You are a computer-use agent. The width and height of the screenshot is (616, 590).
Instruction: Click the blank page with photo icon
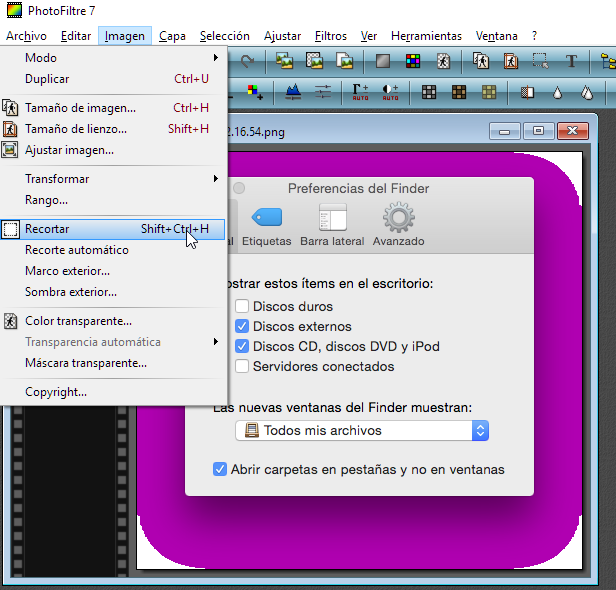click(345, 61)
